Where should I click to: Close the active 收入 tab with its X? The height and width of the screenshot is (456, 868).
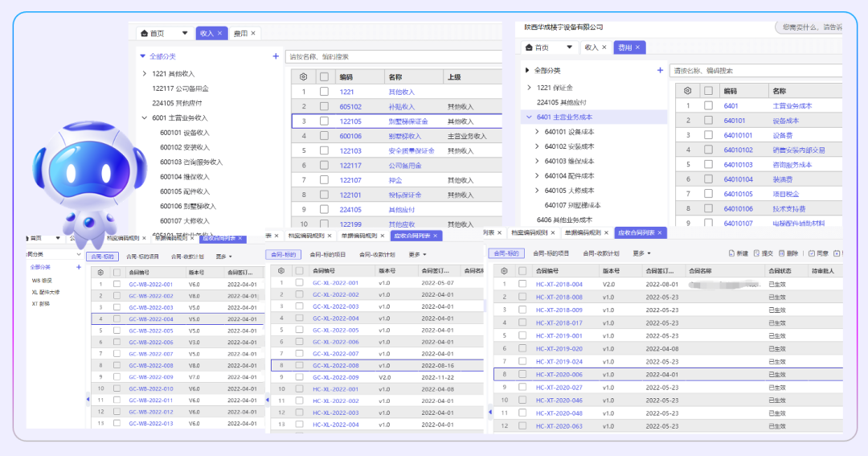(220, 33)
